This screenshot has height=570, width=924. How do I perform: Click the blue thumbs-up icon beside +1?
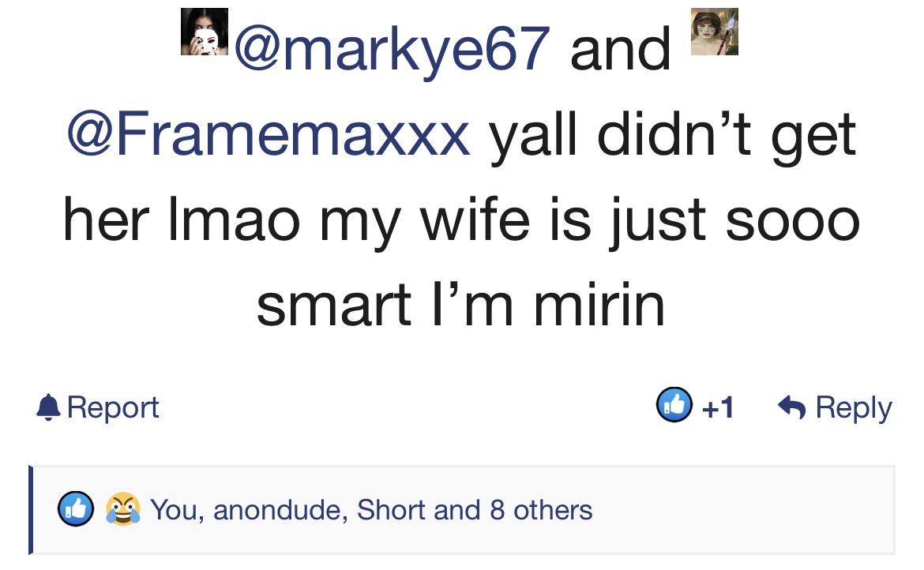click(674, 405)
